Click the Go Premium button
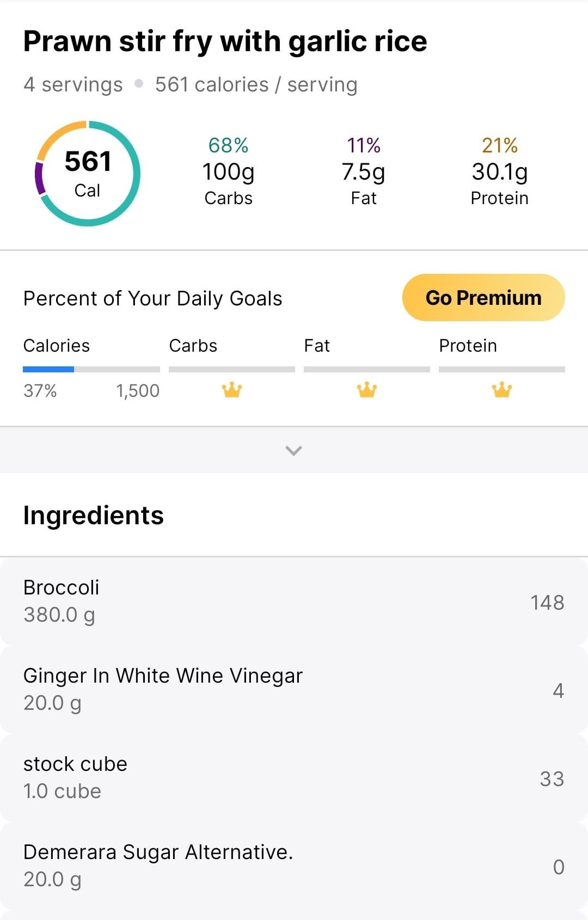Screen dimensions: 588x920 [x=483, y=297]
